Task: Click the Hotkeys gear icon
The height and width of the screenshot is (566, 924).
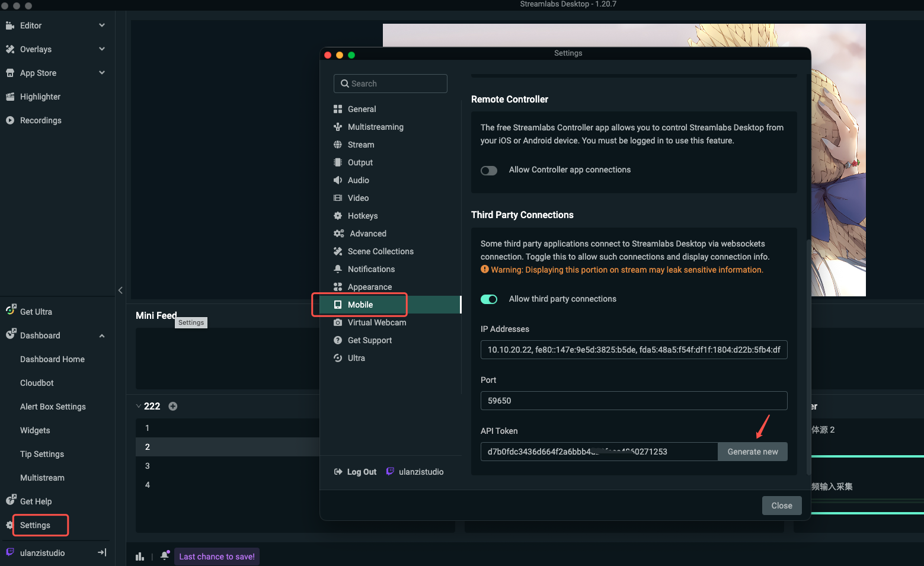Action: click(x=338, y=216)
